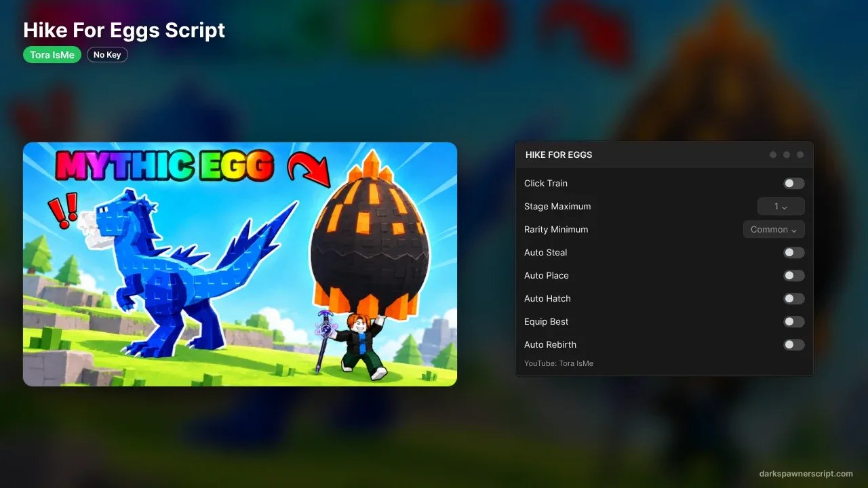Click the Hike For Eggs Script heading

pyautogui.click(x=124, y=30)
